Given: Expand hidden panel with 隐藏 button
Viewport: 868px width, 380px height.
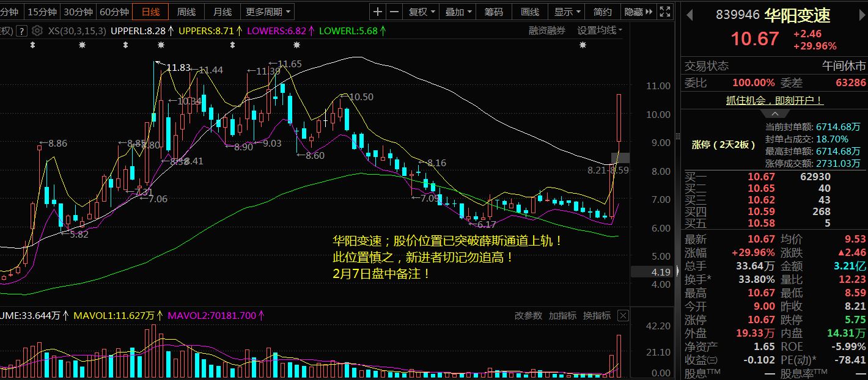Looking at the screenshot, I should 639,12.
